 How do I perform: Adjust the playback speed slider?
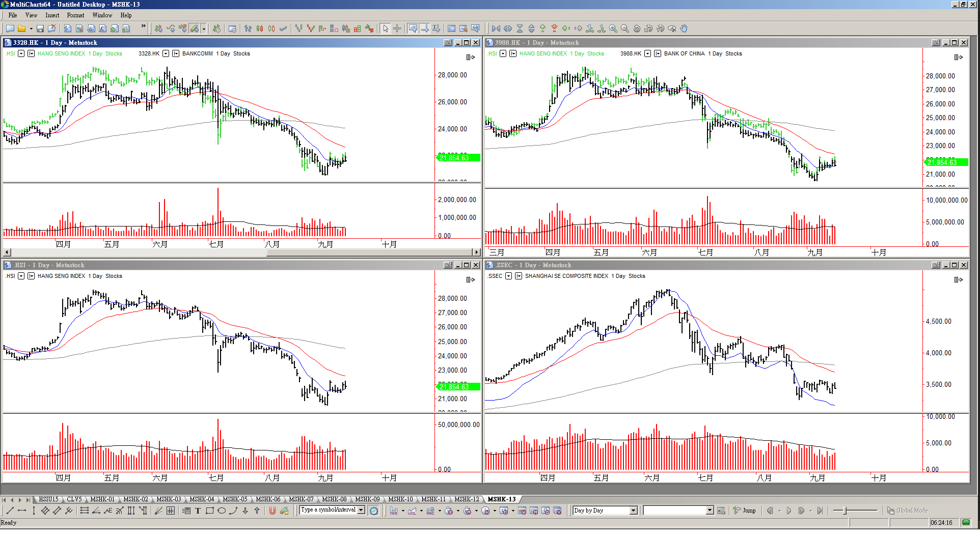845,511
